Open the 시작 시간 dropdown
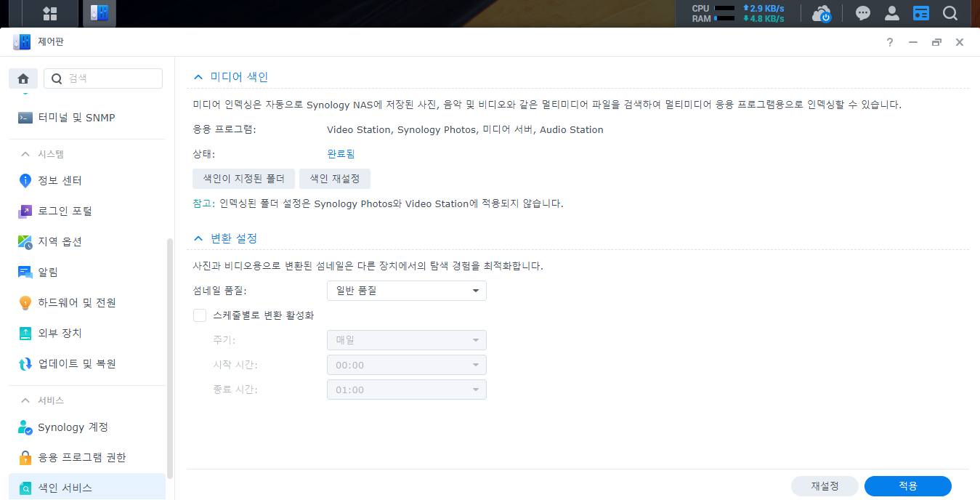This screenshot has height=500, width=980. (406, 365)
